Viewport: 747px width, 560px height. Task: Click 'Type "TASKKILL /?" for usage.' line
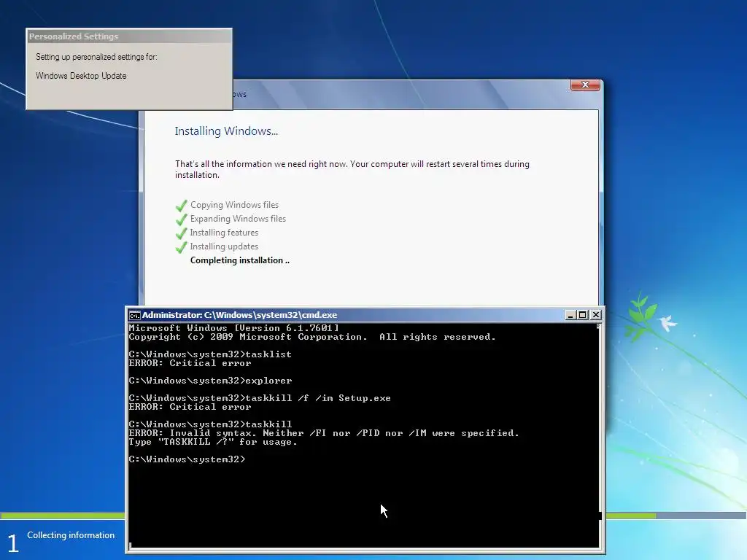click(x=213, y=442)
